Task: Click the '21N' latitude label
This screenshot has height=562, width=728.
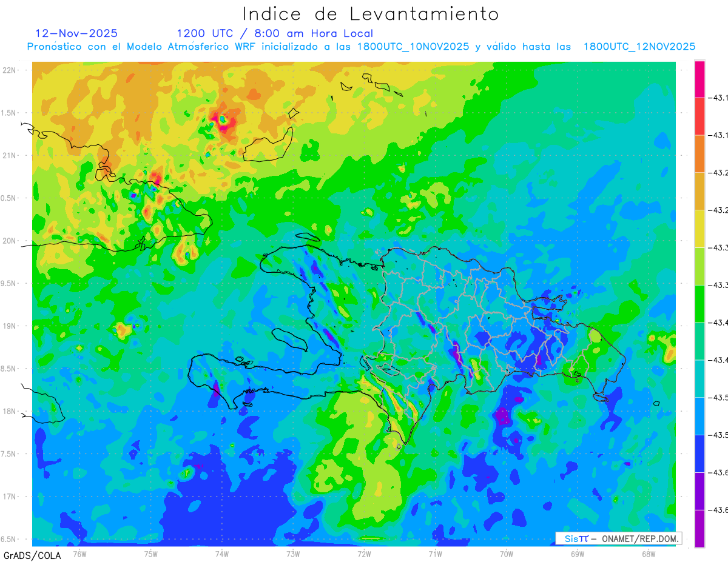Action: pyautogui.click(x=10, y=155)
